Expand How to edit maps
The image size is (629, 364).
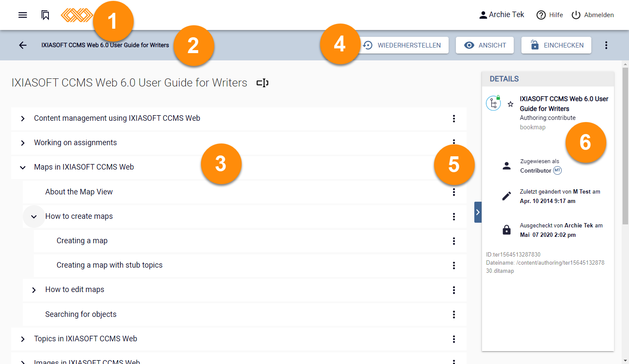point(34,290)
